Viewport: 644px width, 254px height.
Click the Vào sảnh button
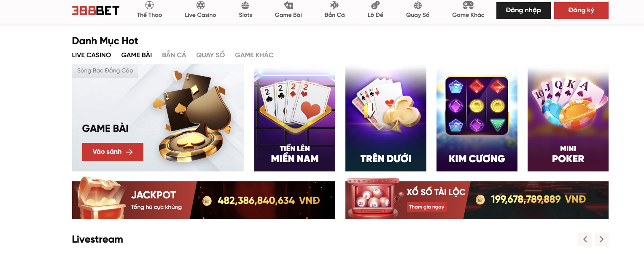coord(113,152)
